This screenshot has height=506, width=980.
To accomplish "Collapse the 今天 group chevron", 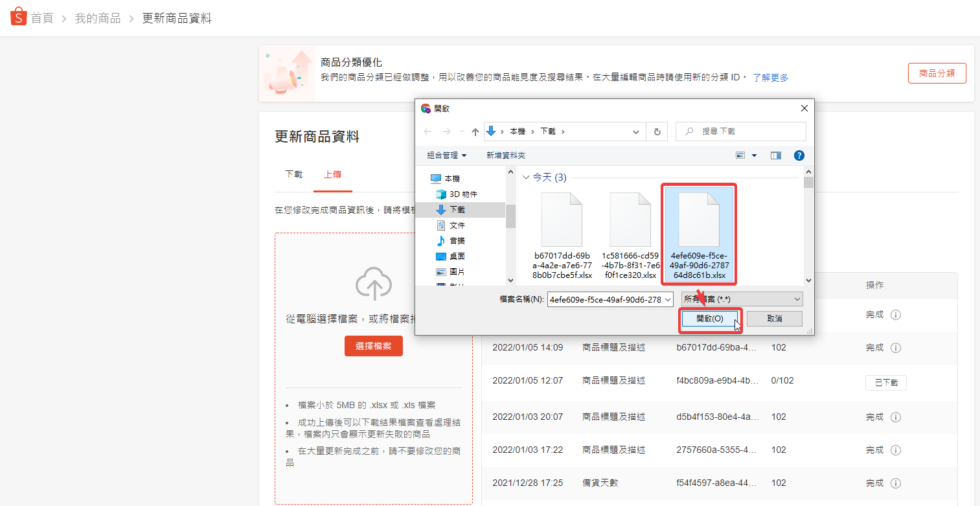I will (526, 178).
